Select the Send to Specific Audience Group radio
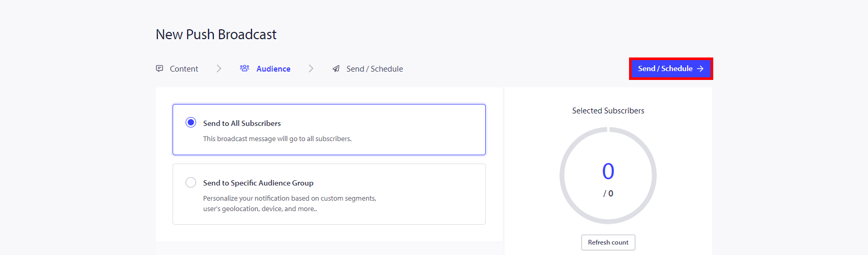868x255 pixels. (191, 182)
